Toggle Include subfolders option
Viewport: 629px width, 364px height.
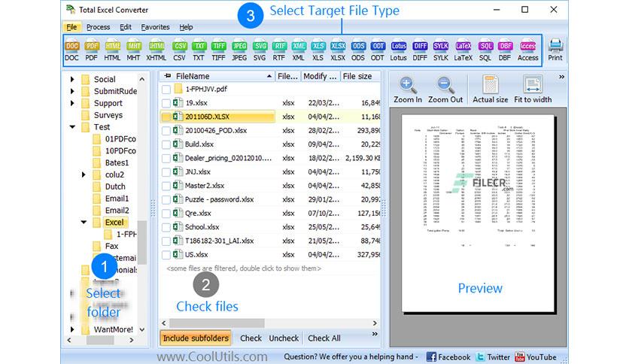pyautogui.click(x=196, y=338)
